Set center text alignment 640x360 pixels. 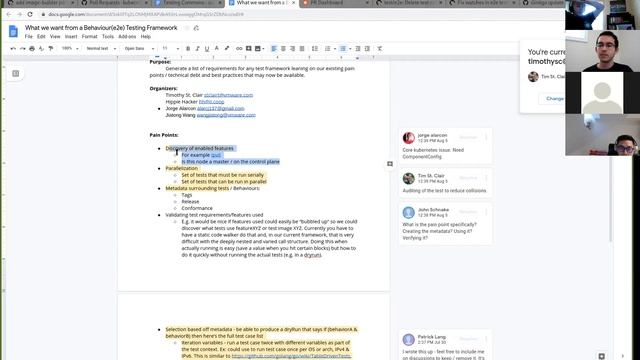(x=283, y=49)
